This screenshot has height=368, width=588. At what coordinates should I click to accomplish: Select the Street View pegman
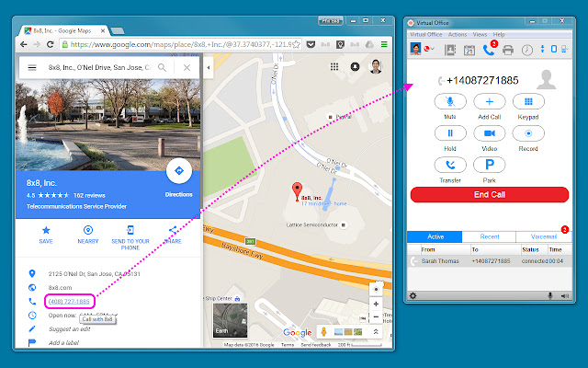323,332
